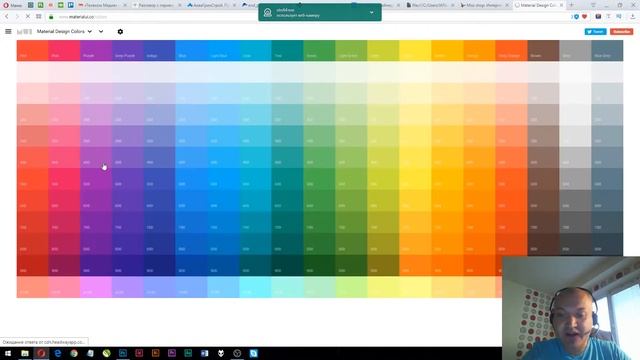This screenshot has height=360, width=640.
Task: Pick the Cyan A100 swatch in the bottom row
Action: [x=255, y=287]
